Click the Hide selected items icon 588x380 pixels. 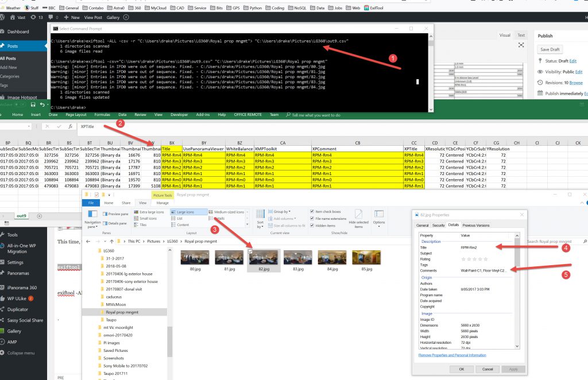pos(359,214)
